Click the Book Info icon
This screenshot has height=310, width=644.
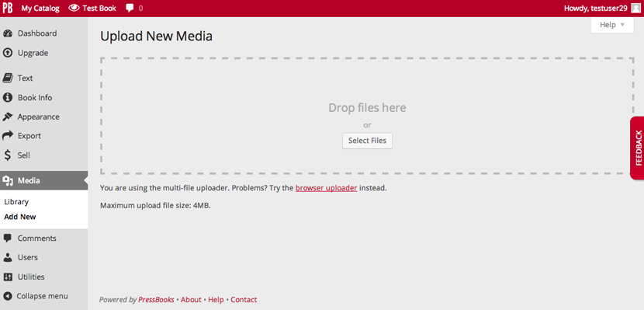tap(8, 97)
